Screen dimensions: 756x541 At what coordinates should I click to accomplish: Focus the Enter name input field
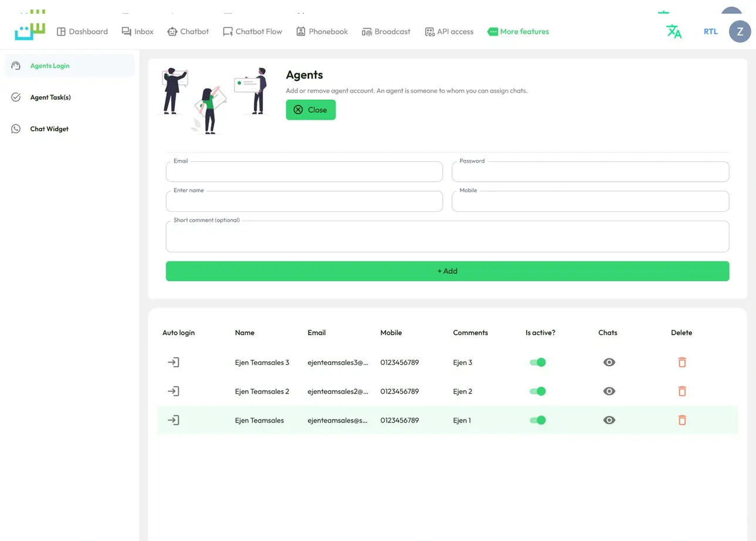pyautogui.click(x=304, y=201)
